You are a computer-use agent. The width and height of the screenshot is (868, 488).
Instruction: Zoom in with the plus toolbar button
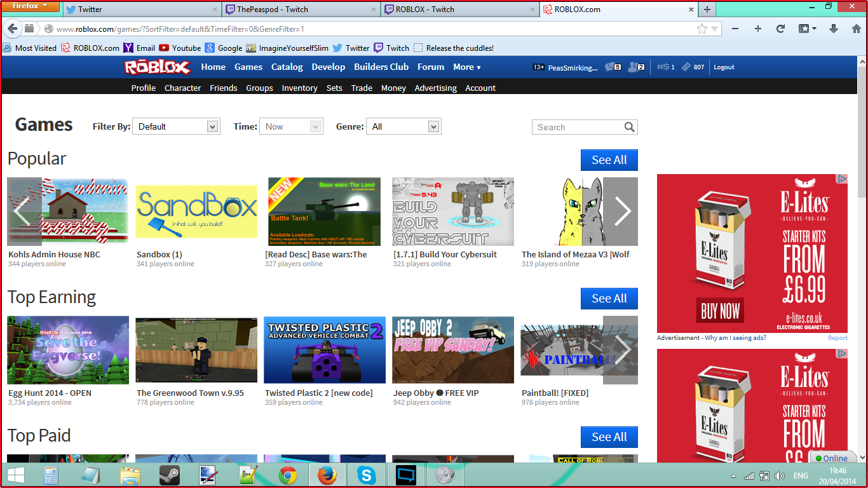(758, 29)
